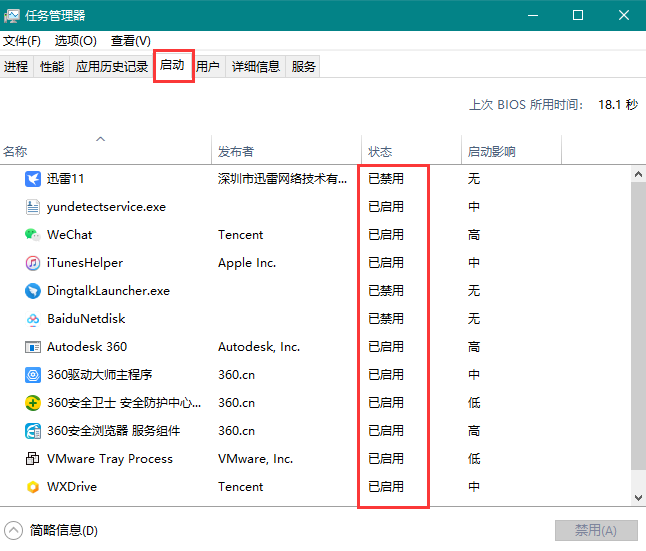Select the 360安全浏览器 服务组件 entry name
The image size is (646, 551).
(x=114, y=431)
